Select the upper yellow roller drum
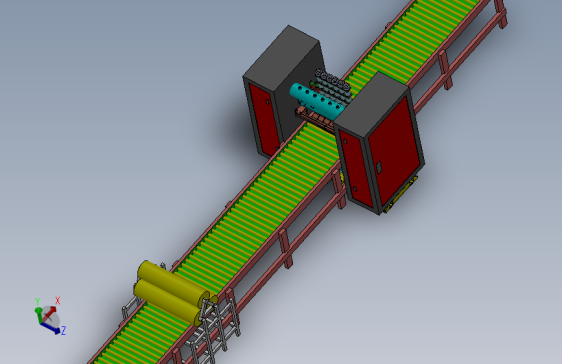Image resolution: width=562 pixels, height=364 pixels. coord(173,283)
